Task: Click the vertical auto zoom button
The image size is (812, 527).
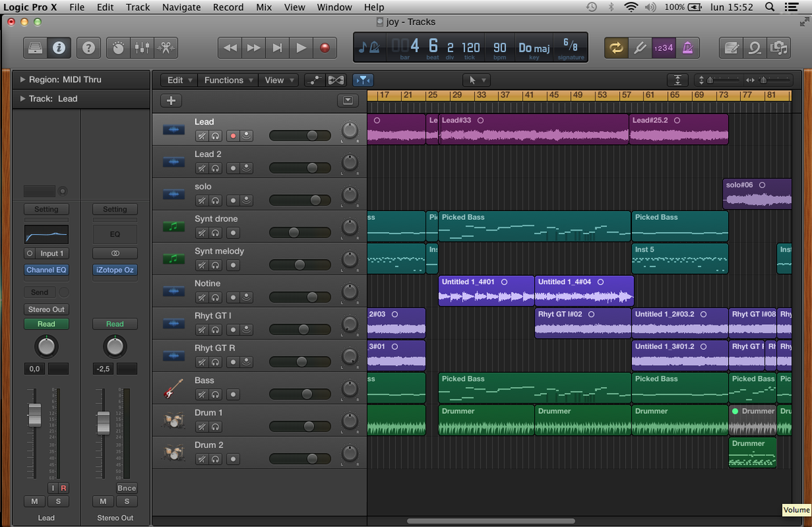Action: (677, 80)
